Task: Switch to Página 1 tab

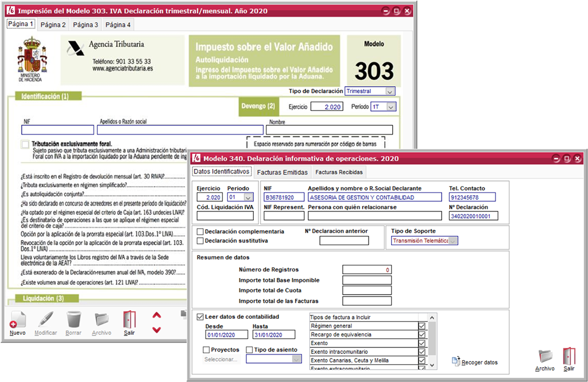Action: tap(21, 24)
